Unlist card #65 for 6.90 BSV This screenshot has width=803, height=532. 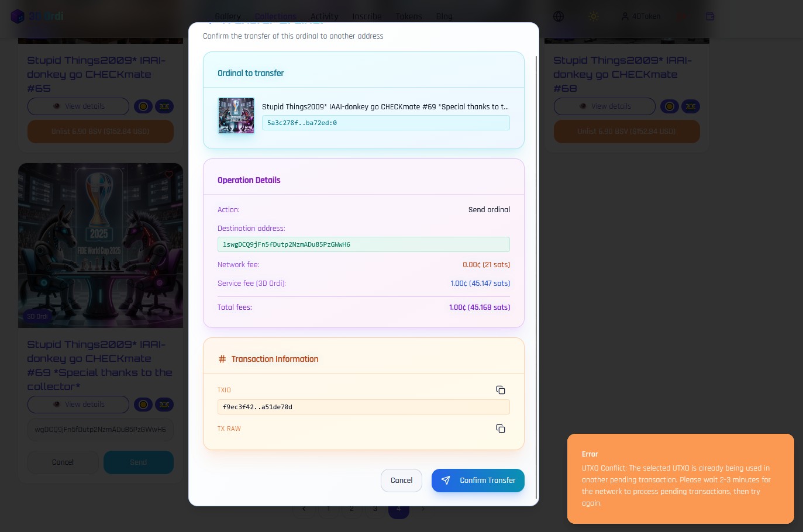101,132
